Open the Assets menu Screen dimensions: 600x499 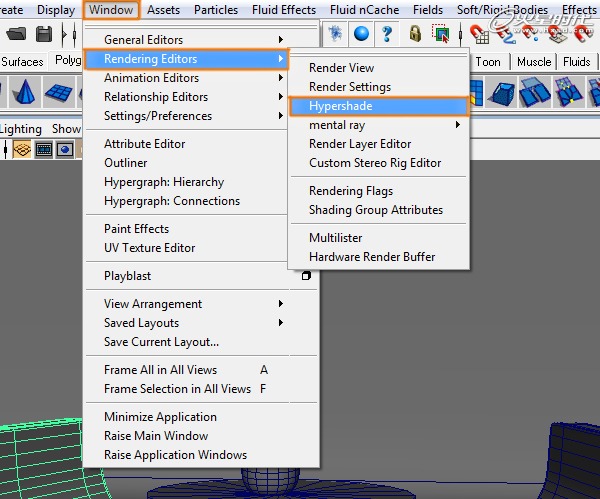coord(163,10)
